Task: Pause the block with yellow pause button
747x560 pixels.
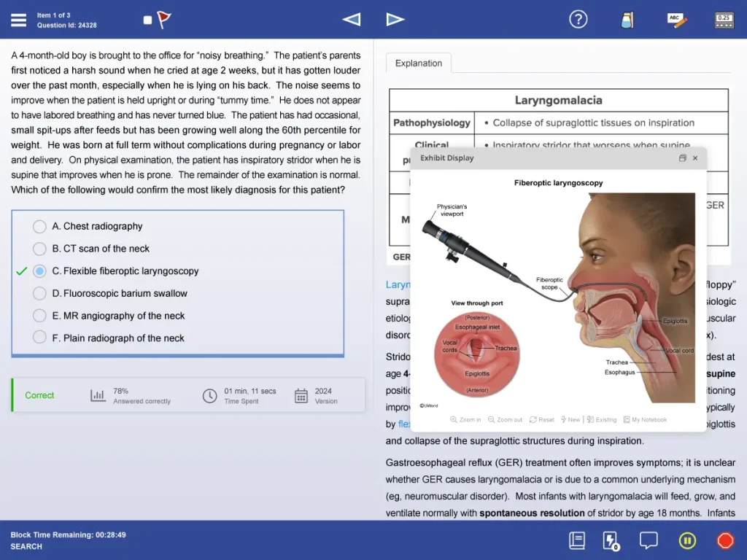Action: [x=687, y=540]
